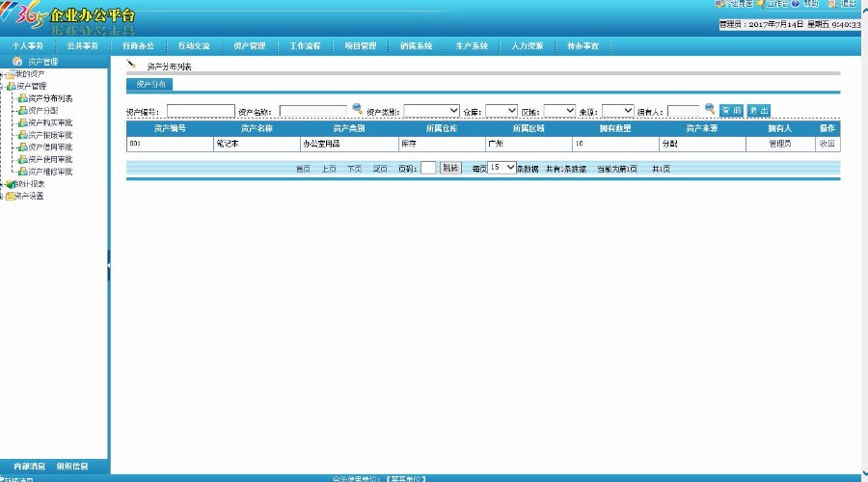Open the 区域 dropdown
Screen dimensions: 868x482
(x=559, y=111)
